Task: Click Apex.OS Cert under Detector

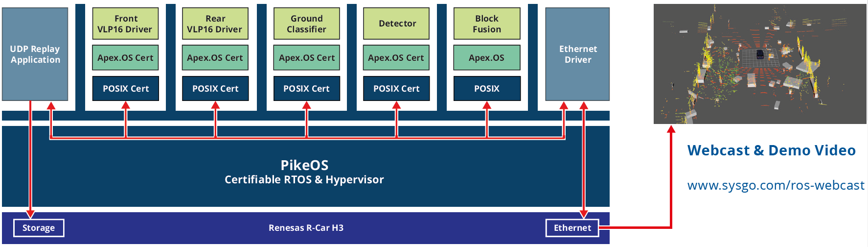Action: [x=396, y=57]
